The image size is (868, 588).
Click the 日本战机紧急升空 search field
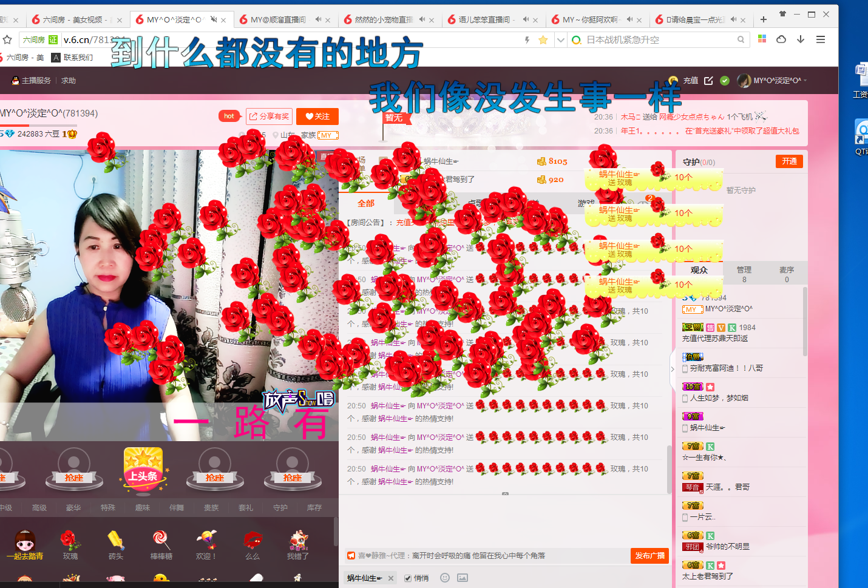659,40
